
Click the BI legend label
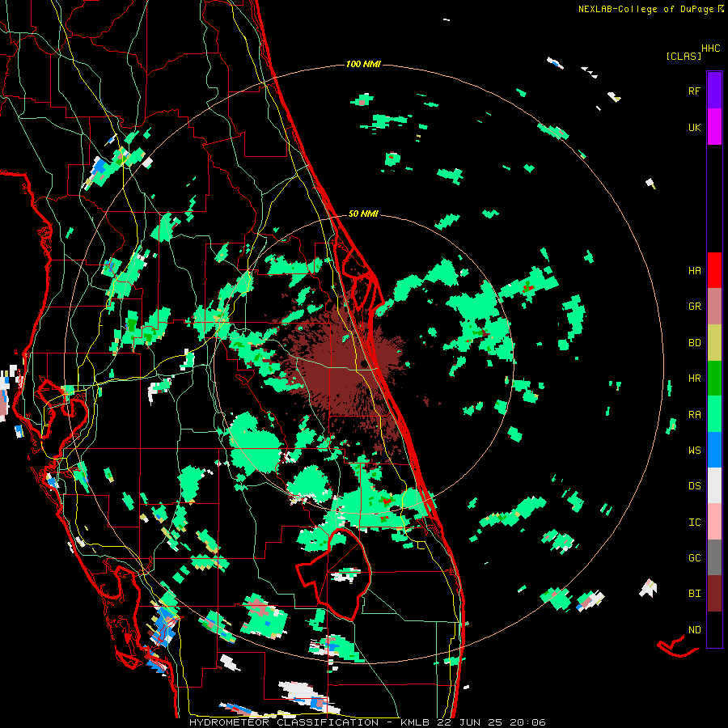coord(694,594)
